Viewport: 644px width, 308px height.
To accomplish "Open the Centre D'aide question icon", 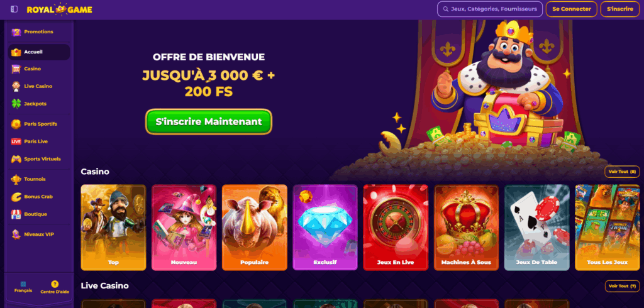I will click(x=55, y=284).
